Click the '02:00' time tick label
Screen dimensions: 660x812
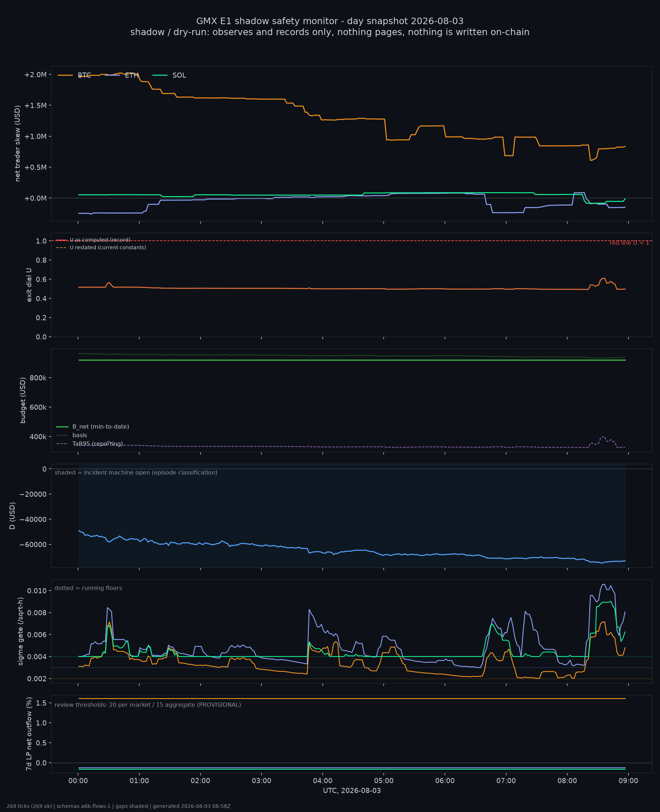(x=200, y=781)
